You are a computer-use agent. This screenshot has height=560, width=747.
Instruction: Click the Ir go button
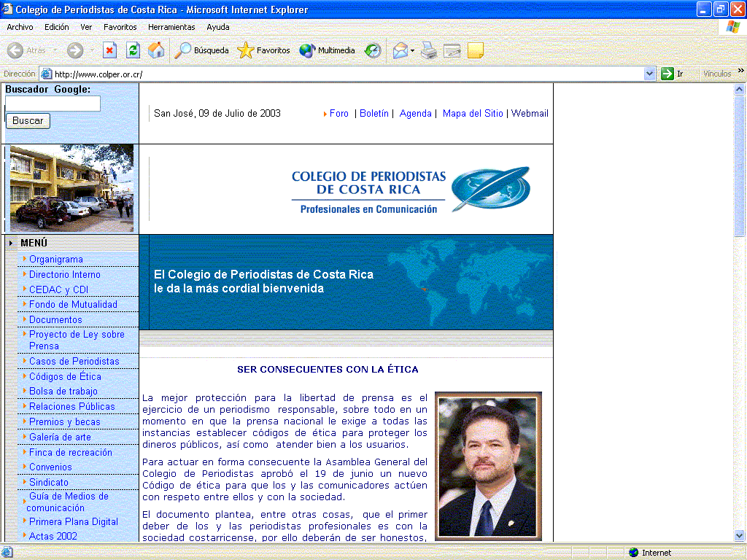click(673, 74)
